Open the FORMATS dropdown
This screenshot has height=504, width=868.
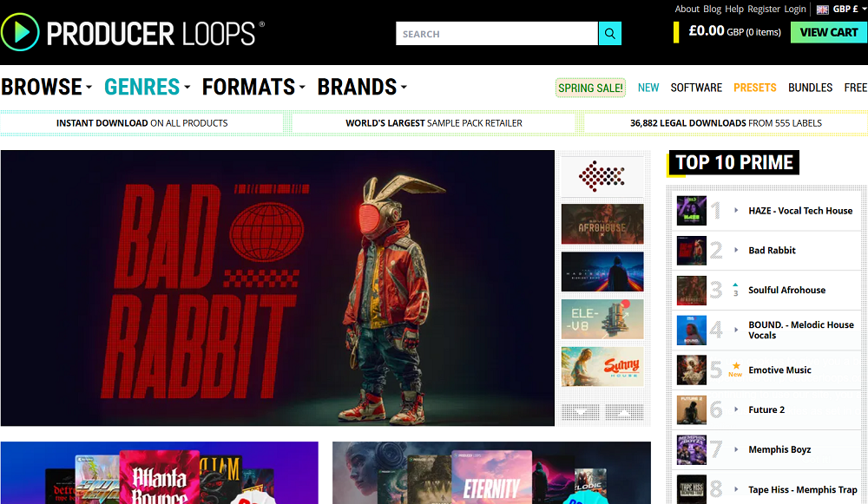coord(250,87)
